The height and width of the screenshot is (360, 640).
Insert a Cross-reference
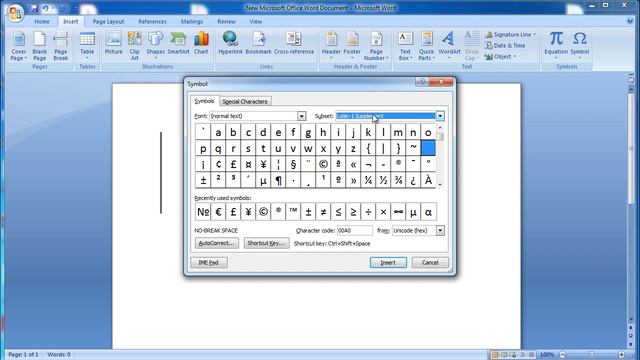(x=294, y=43)
